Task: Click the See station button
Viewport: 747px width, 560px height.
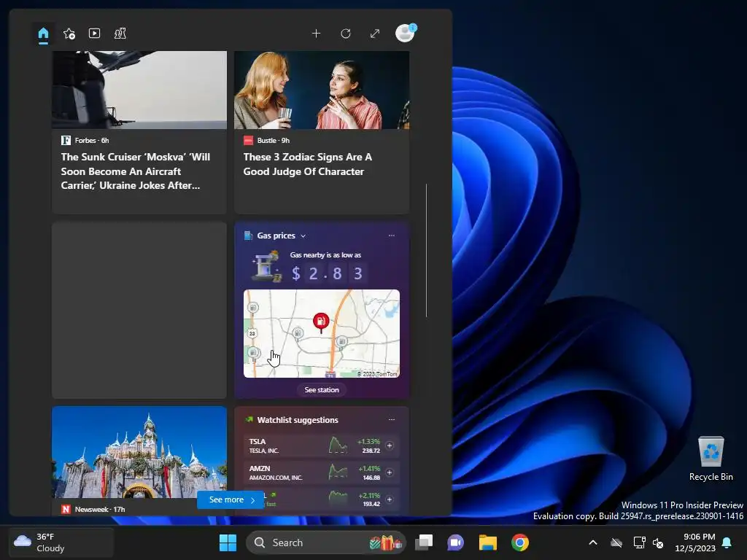Action: tap(322, 389)
